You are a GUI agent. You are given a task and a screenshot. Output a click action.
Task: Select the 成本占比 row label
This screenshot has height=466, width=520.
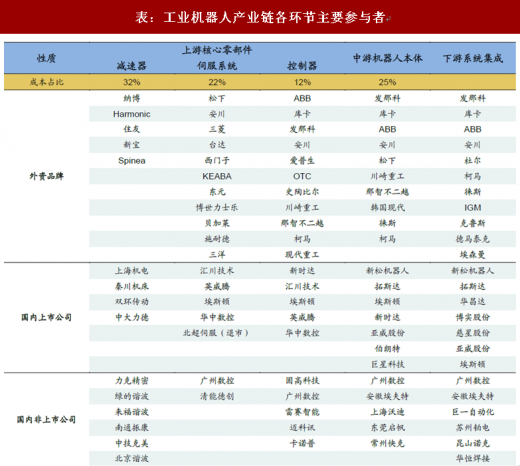pyautogui.click(x=46, y=82)
